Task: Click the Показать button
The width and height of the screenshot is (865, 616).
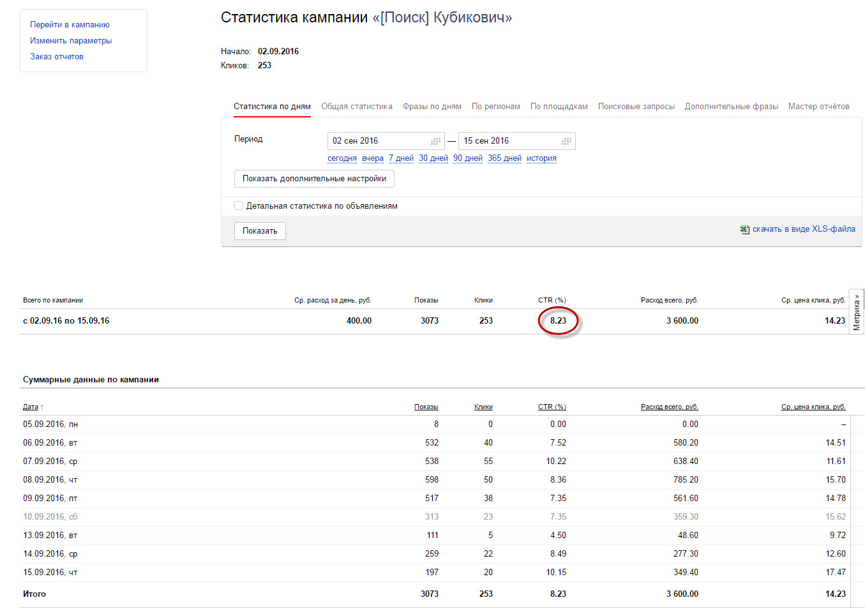Action: [260, 231]
